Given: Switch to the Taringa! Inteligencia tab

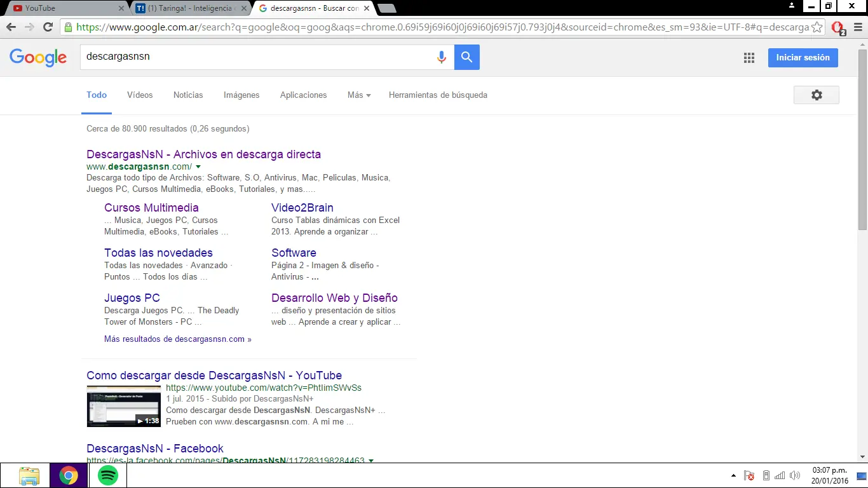Looking at the screenshot, I should (191, 8).
